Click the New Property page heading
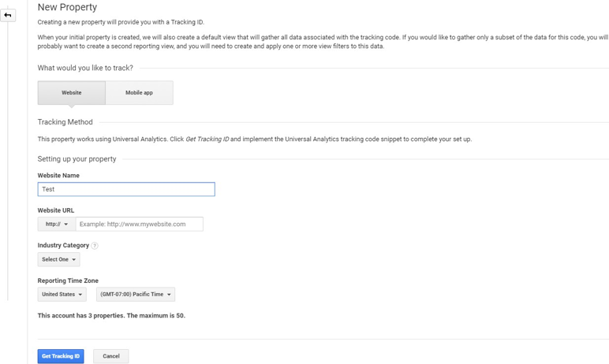 click(x=67, y=8)
